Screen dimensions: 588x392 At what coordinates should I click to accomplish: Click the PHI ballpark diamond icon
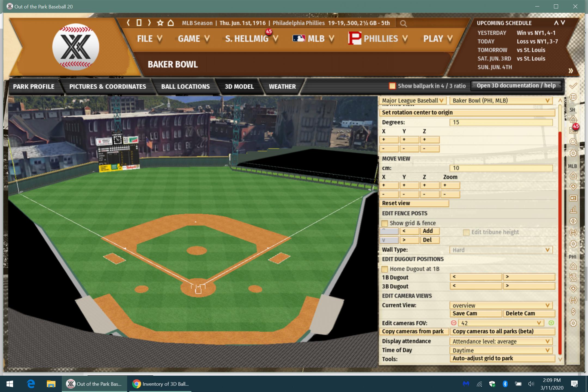(x=573, y=289)
